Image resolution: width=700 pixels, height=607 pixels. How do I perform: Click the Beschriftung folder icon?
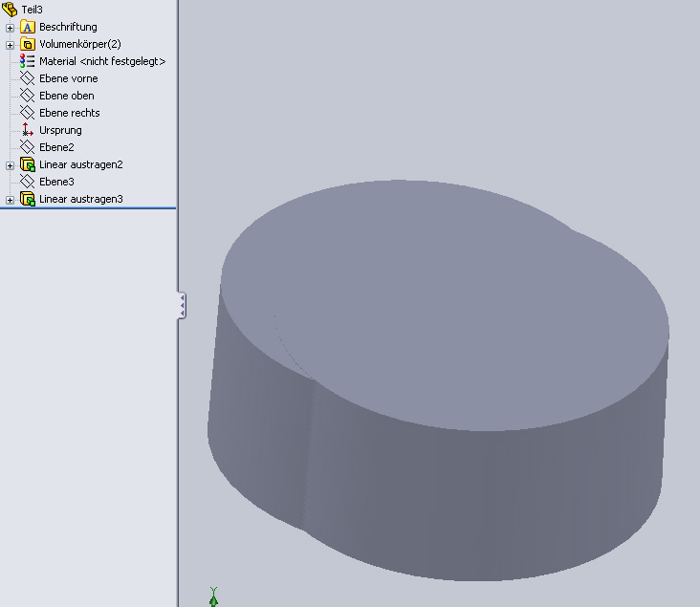pyautogui.click(x=27, y=27)
